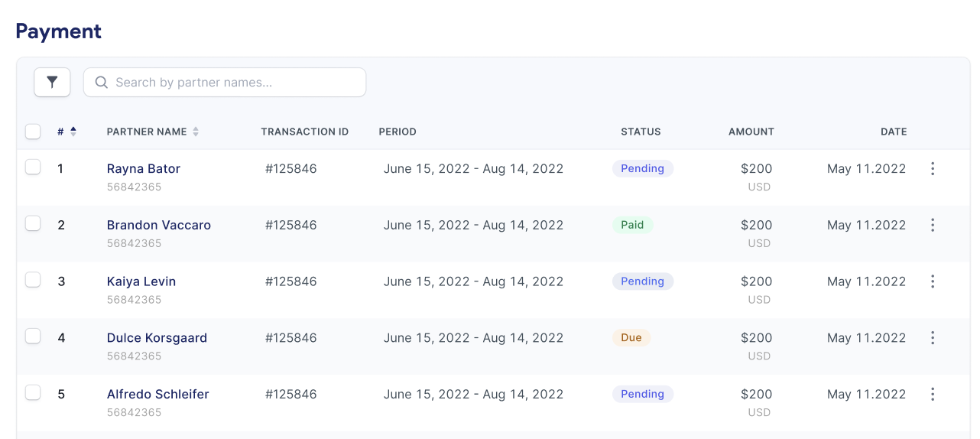The width and height of the screenshot is (980, 439).
Task: Open row actions for Alfredo Schleifer
Action: [932, 395]
